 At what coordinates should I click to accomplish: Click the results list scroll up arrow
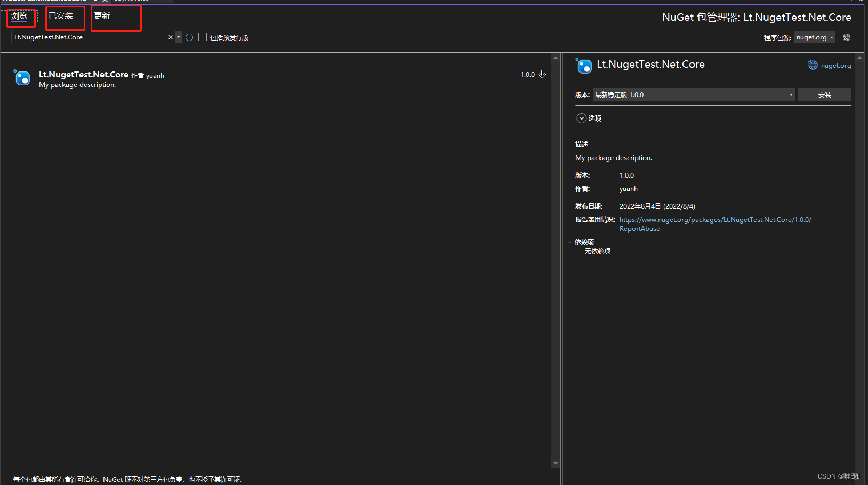(556, 57)
